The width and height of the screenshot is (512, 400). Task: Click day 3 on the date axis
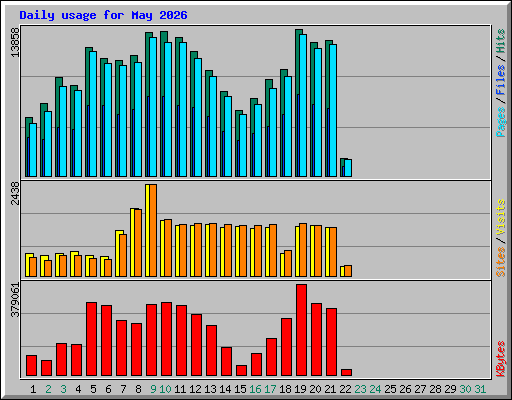coord(63,389)
